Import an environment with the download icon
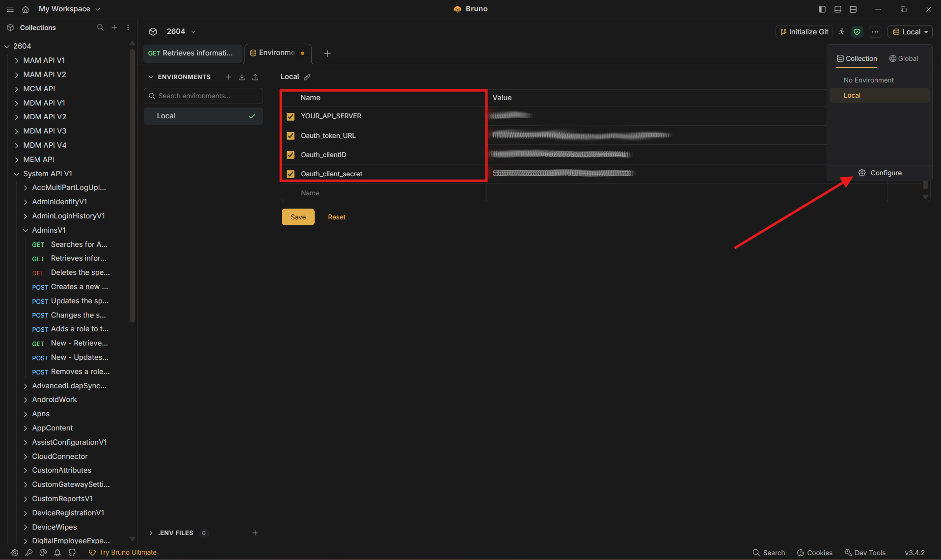Screen dimensions: 941x560 click(242, 77)
